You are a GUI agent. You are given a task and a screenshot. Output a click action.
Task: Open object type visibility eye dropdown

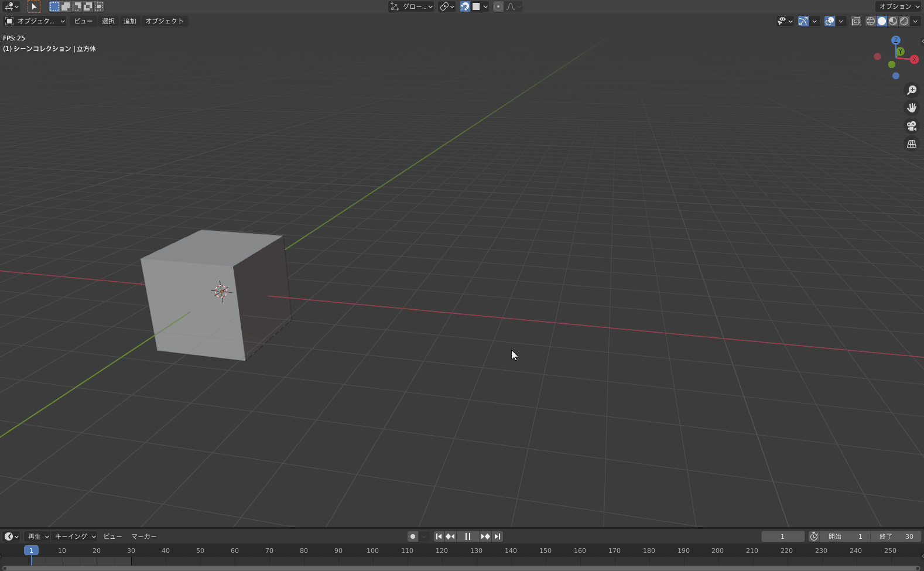785,21
